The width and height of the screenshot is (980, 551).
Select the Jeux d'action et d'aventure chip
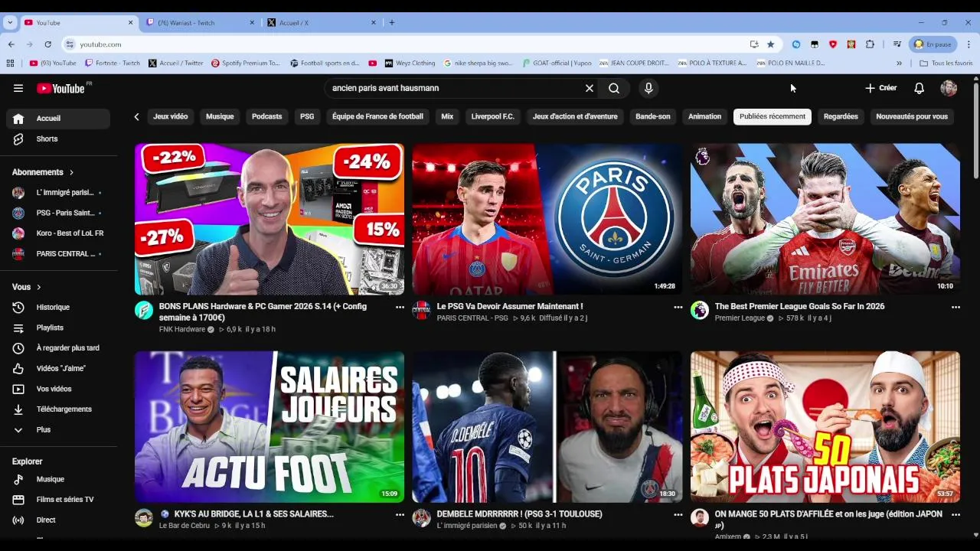coord(575,117)
